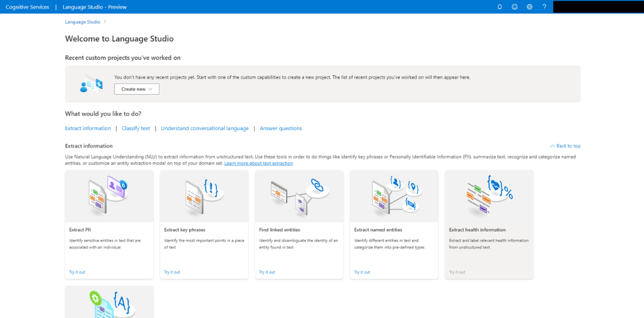Click the 'Identify and disambiguate the identity' description
The image size is (644, 318).
pyautogui.click(x=299, y=244)
